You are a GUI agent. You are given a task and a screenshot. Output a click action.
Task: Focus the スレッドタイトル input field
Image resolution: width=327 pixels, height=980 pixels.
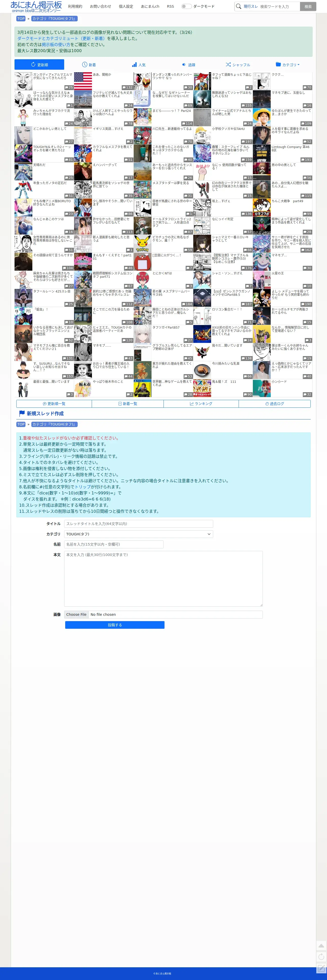click(x=138, y=524)
